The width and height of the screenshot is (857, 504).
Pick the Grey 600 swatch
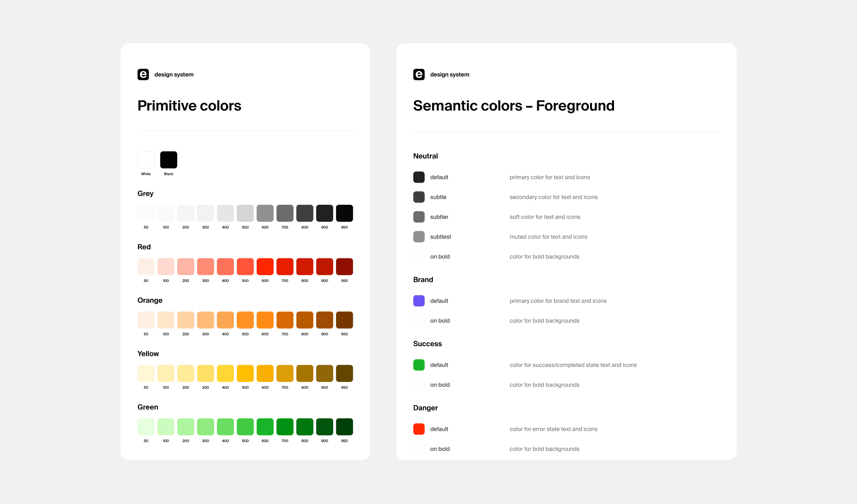(x=265, y=213)
